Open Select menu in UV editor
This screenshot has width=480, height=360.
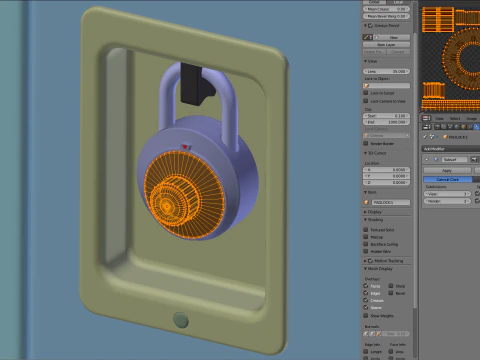[455, 119]
